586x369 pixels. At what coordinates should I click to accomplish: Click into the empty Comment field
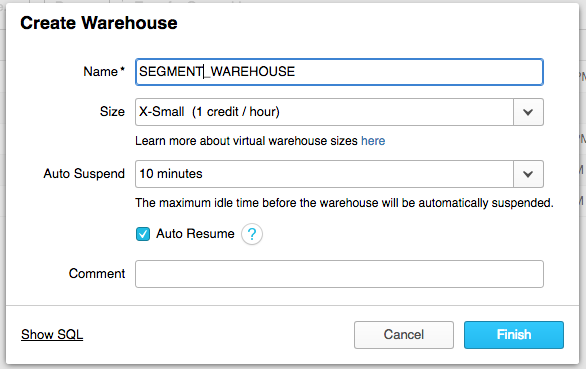[x=339, y=274]
